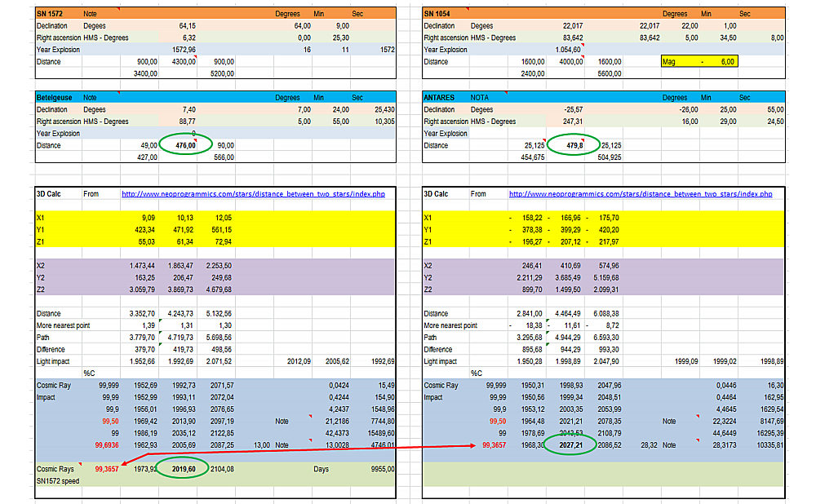
Task: Open the neoprogrammics link in right 3D Calc
Action: 640,194
